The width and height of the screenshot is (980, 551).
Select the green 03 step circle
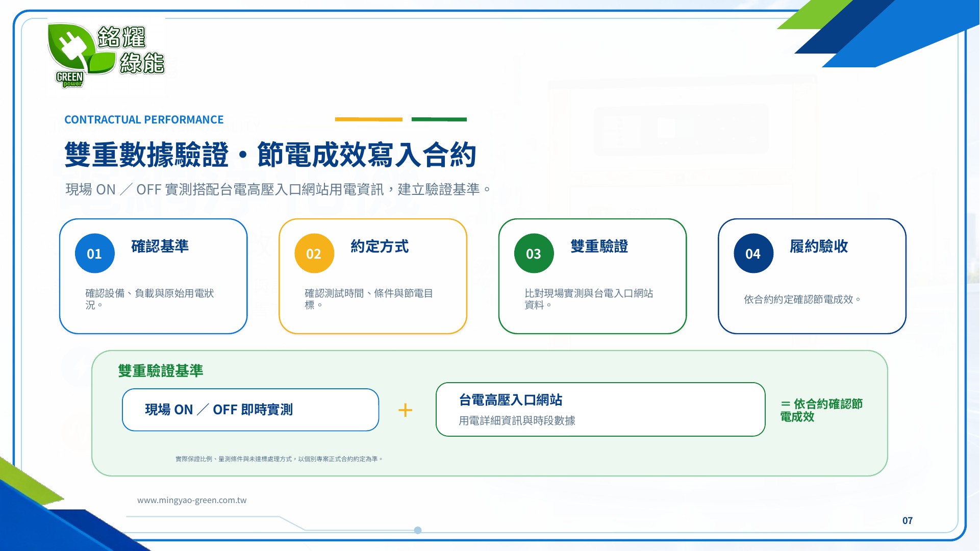point(534,254)
